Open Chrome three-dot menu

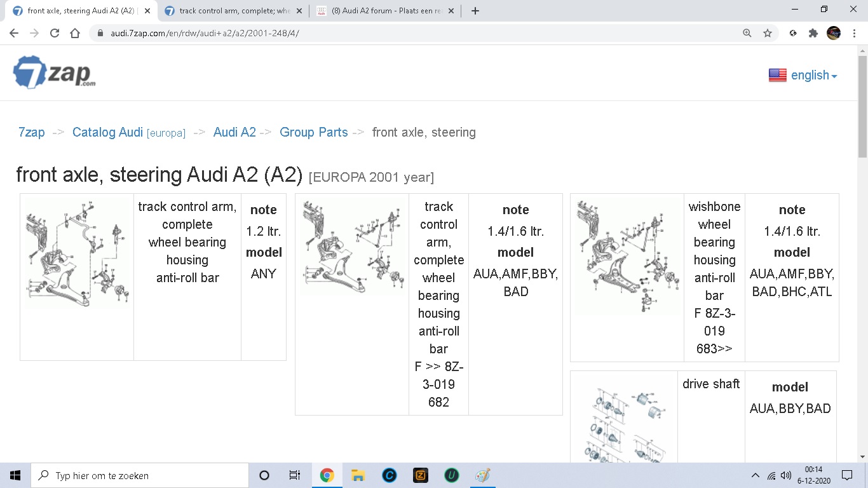[x=854, y=34]
